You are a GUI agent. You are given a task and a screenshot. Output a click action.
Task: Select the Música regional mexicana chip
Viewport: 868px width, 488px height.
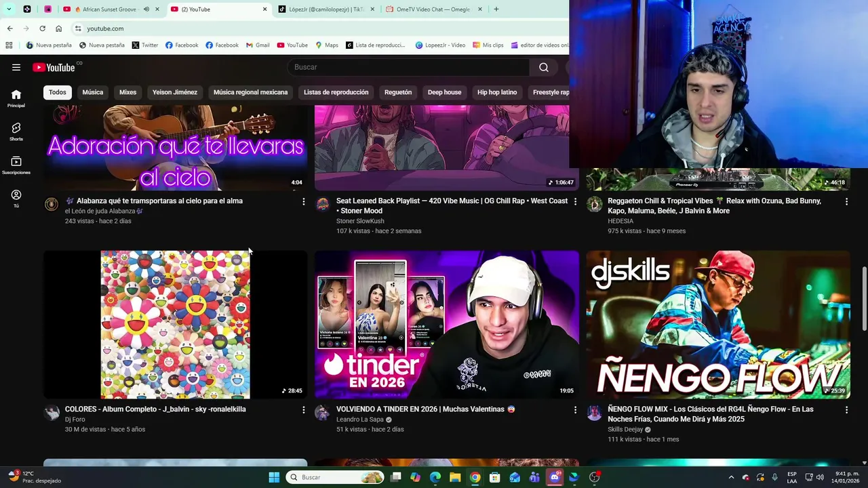(250, 92)
